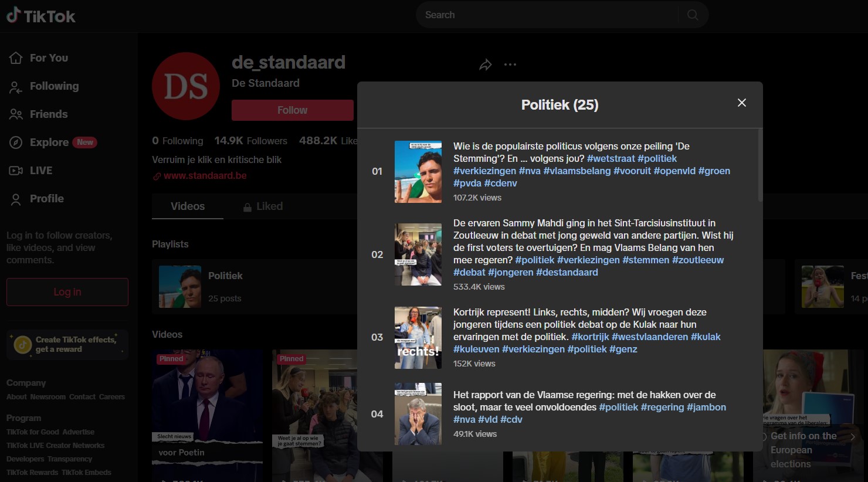
Task: Click the #vlaamsbelang hashtag
Action: click(x=577, y=171)
